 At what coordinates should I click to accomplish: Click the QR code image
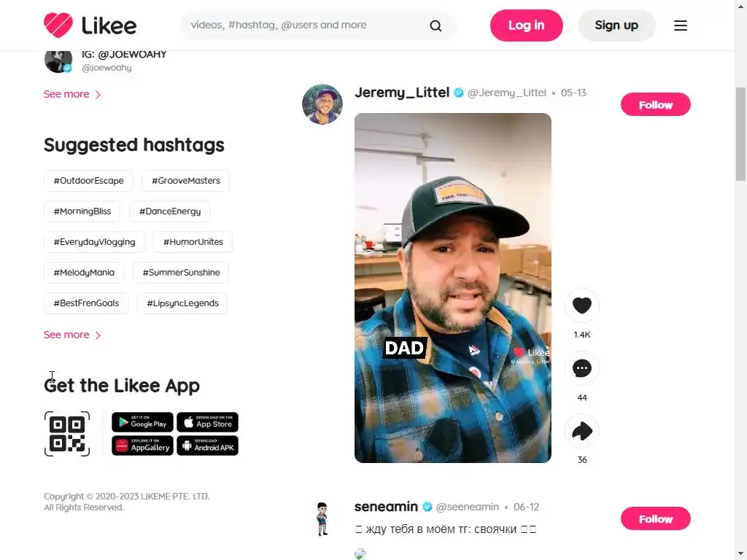click(x=67, y=434)
